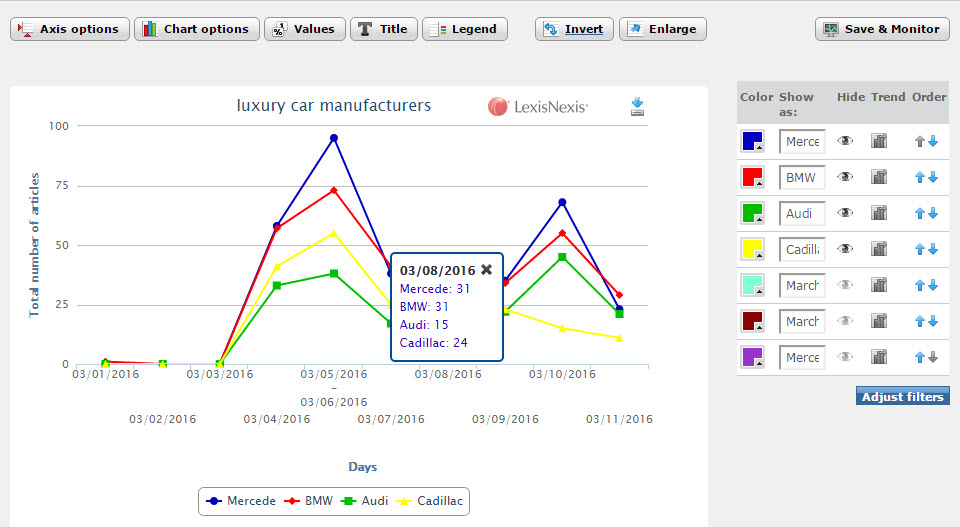This screenshot has height=527, width=960.
Task: Click the 'luxury car manufacturers' chart title
Action: tap(334, 105)
